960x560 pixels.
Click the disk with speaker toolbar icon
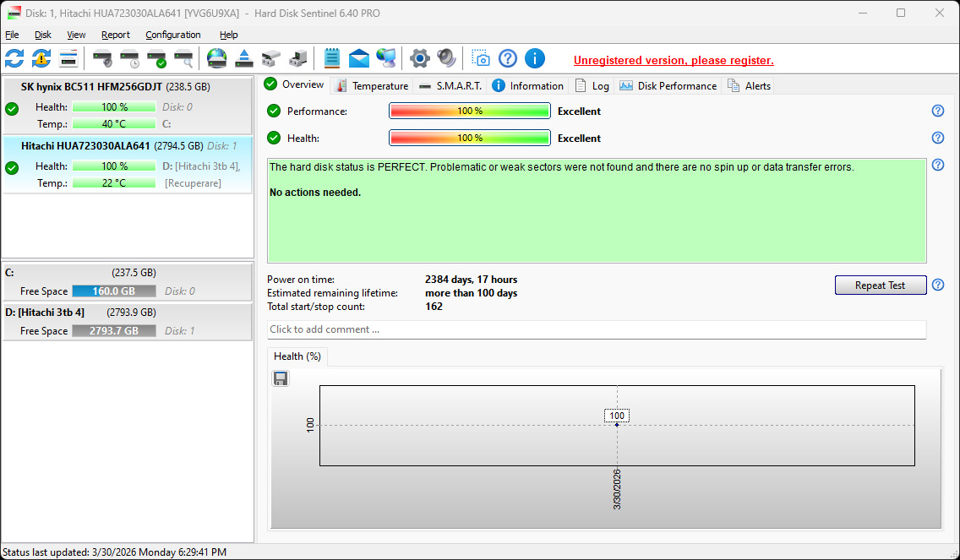102,59
